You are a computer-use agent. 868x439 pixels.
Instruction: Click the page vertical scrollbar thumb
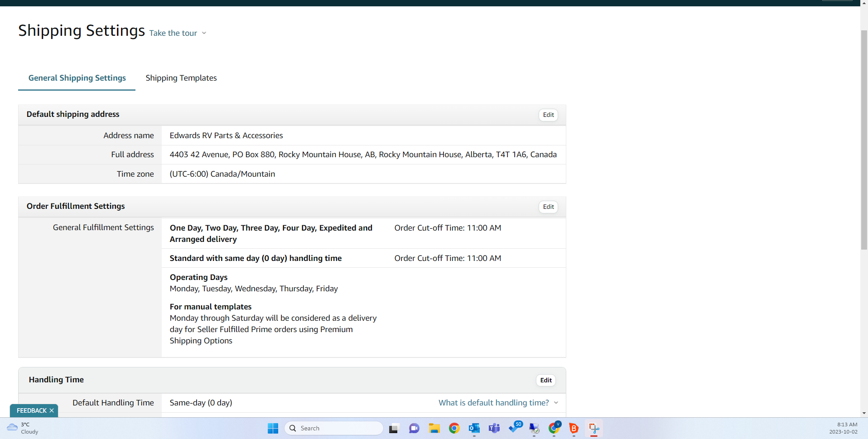coord(864,140)
